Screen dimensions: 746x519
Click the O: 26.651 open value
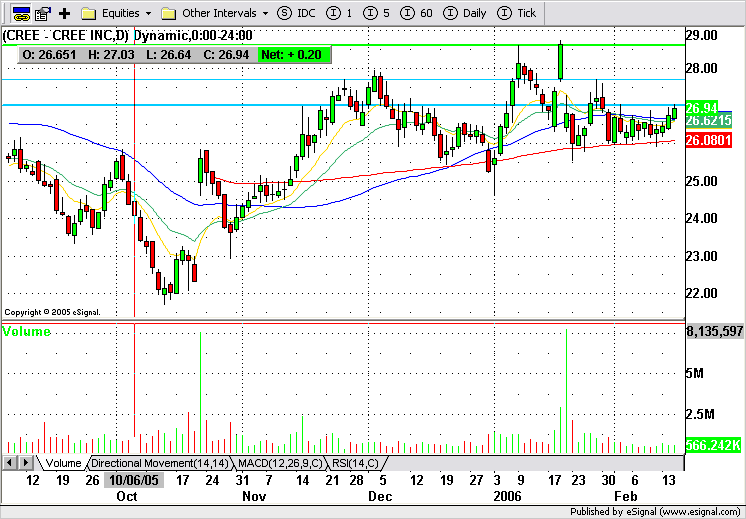tap(49, 55)
